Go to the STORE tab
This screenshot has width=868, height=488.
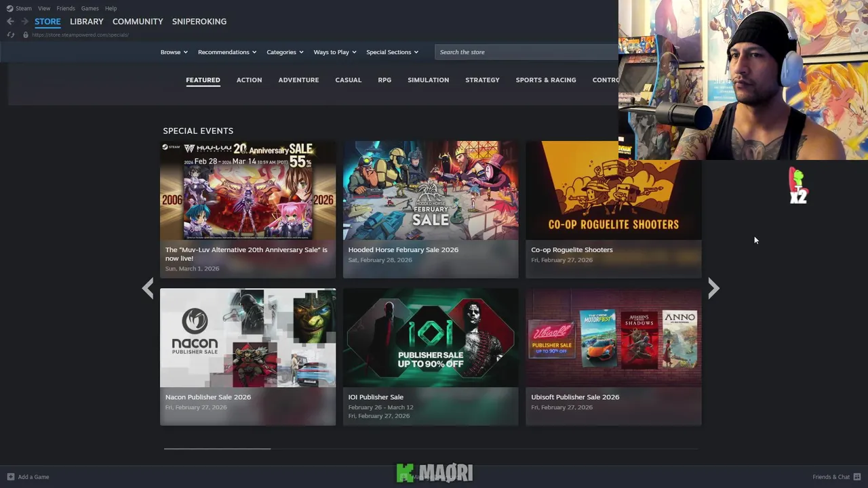click(47, 22)
